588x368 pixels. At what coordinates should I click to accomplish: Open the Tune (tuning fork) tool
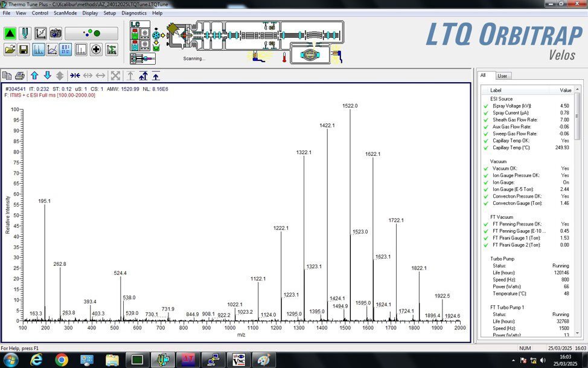[x=25, y=33]
